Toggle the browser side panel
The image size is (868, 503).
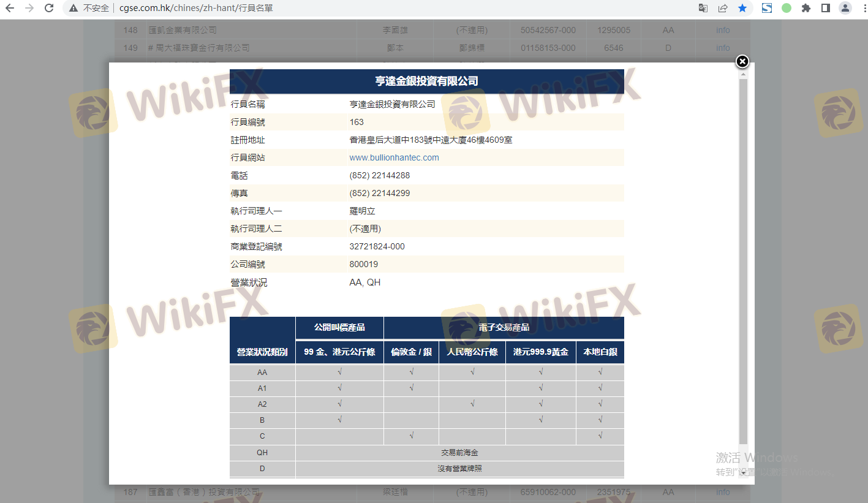(x=826, y=9)
